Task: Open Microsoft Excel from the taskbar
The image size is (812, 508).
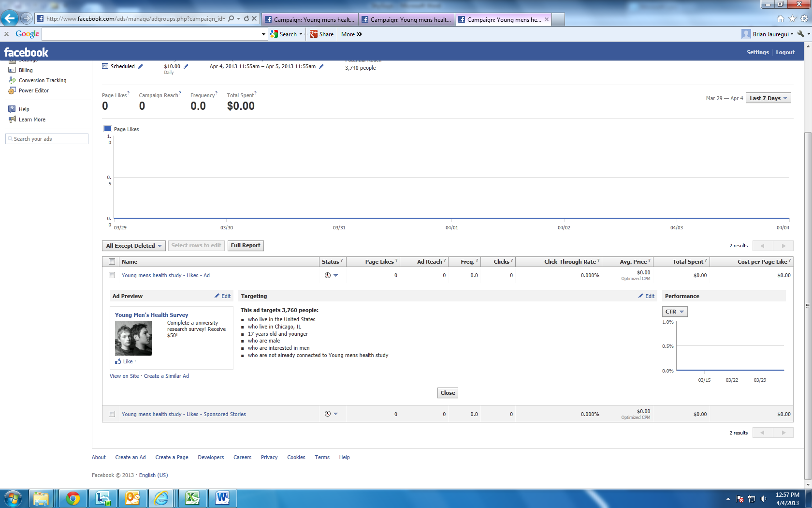Action: [192, 498]
